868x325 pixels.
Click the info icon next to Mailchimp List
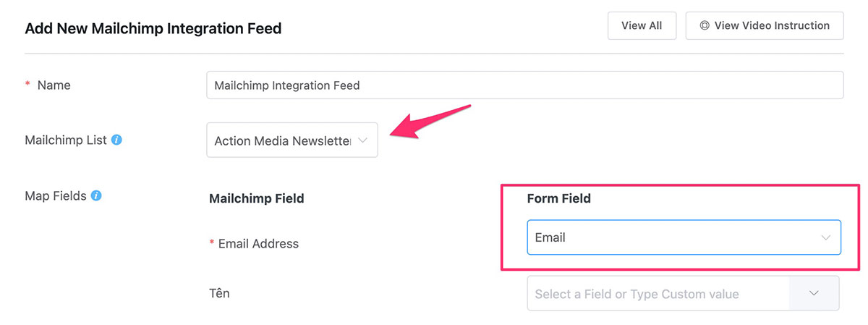[x=116, y=140]
